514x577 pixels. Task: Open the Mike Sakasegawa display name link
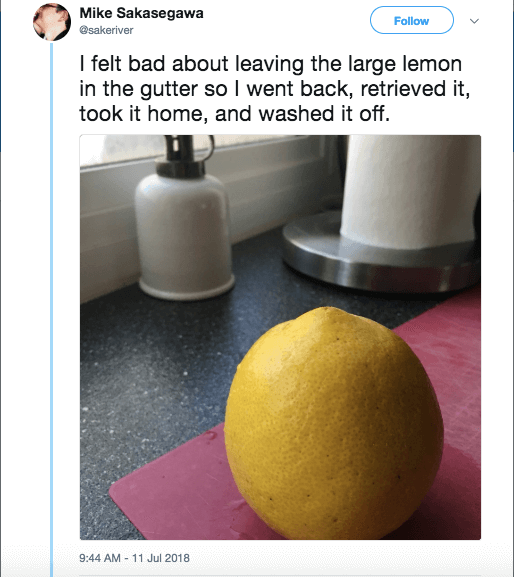[x=141, y=13]
